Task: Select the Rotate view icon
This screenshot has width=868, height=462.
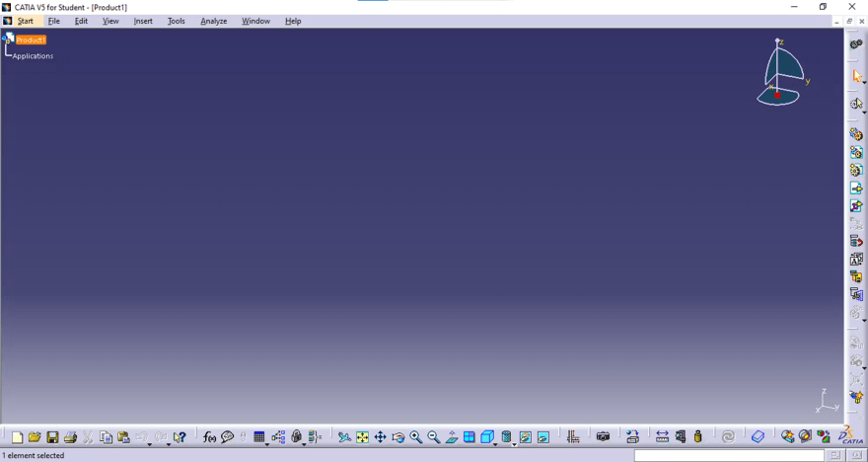Action: [x=398, y=437]
